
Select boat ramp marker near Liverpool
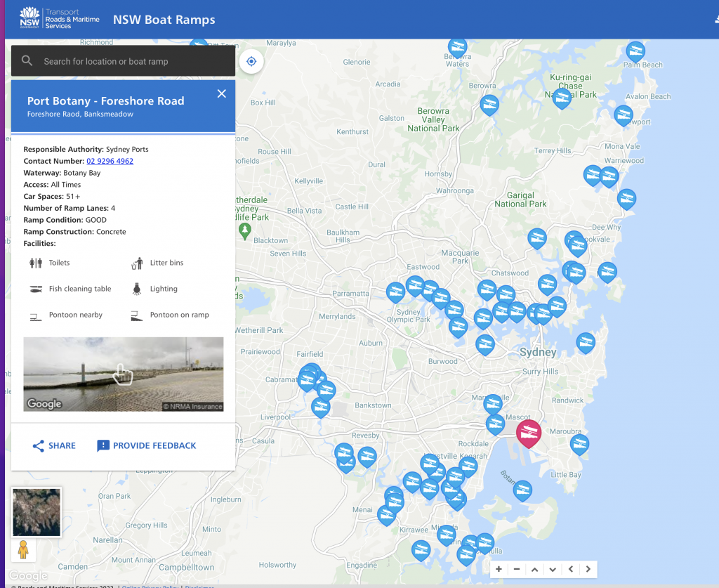(x=320, y=407)
